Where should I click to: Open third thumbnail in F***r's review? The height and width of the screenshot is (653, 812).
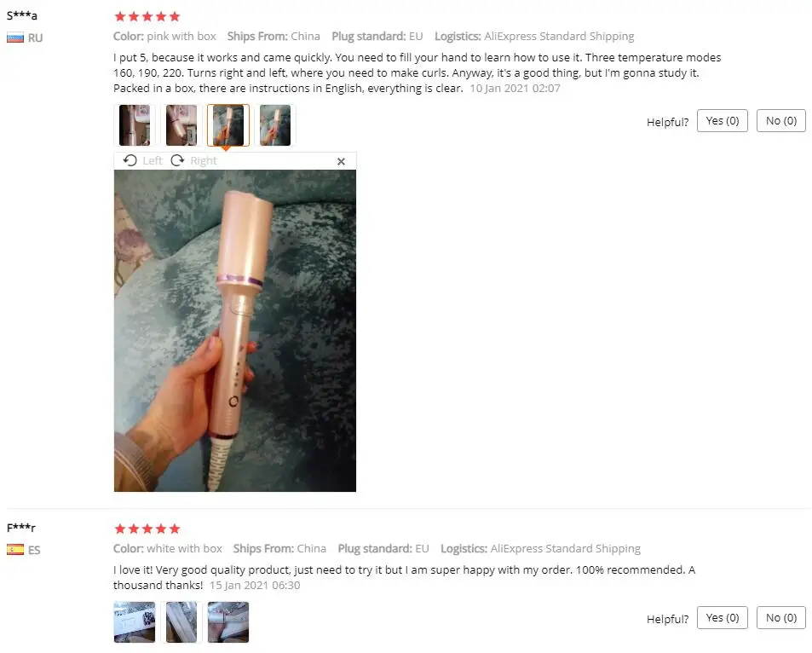pyautogui.click(x=227, y=622)
